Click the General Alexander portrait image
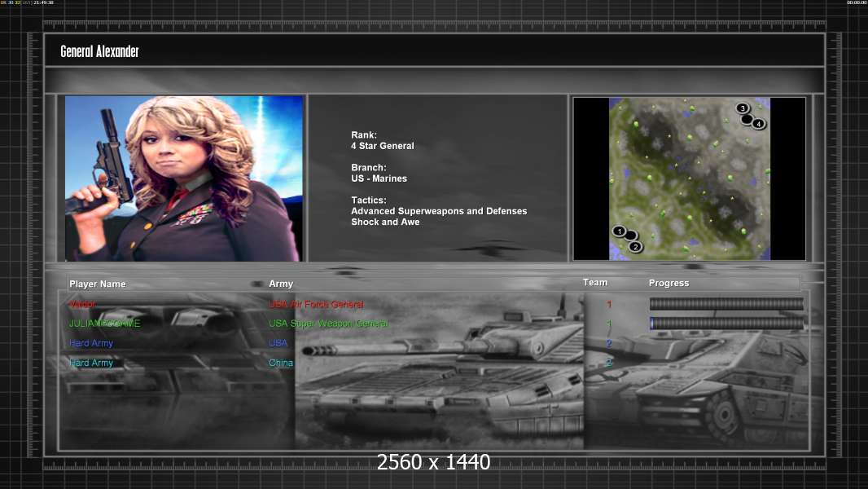 coord(184,178)
